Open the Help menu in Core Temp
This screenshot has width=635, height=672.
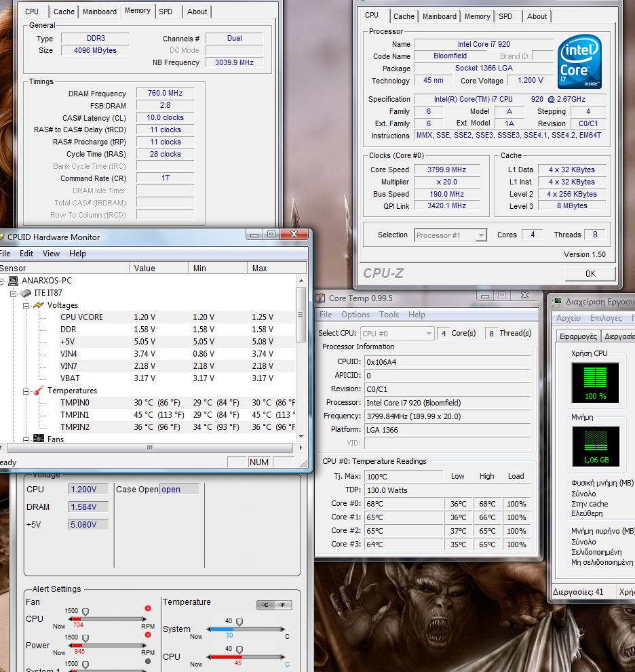click(417, 315)
